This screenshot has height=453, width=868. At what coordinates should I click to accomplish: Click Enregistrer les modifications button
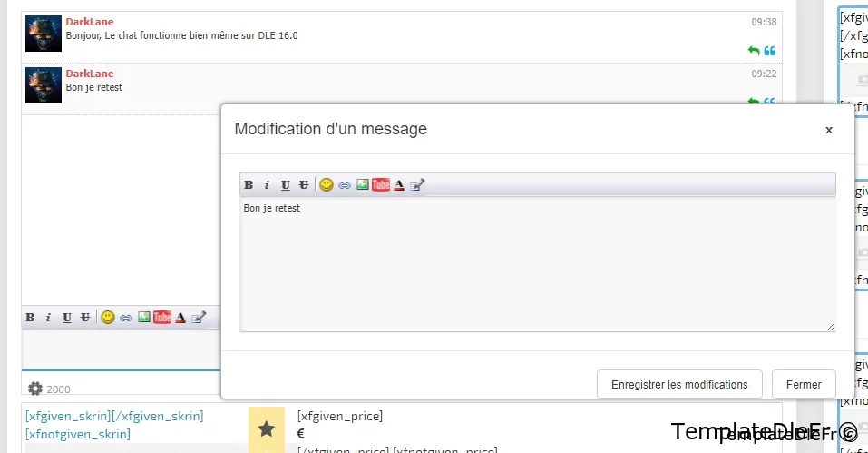[x=678, y=384]
